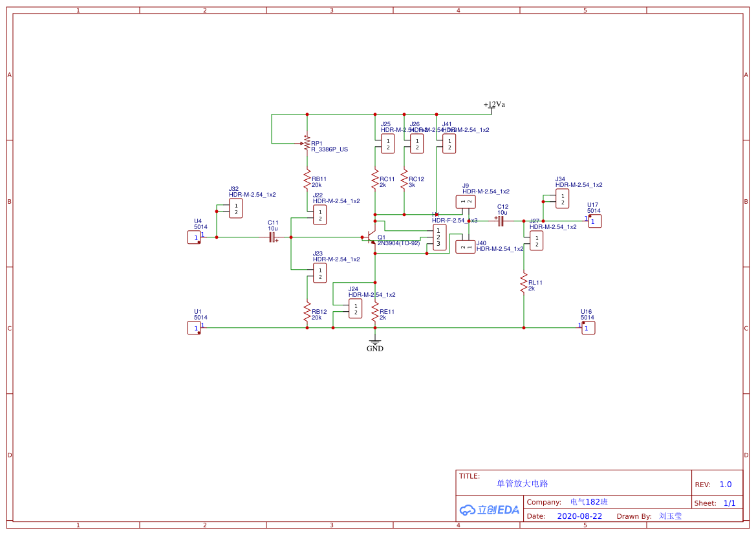Click the revision value 1.0
Viewport: 756px width, 535px height.
point(726,485)
